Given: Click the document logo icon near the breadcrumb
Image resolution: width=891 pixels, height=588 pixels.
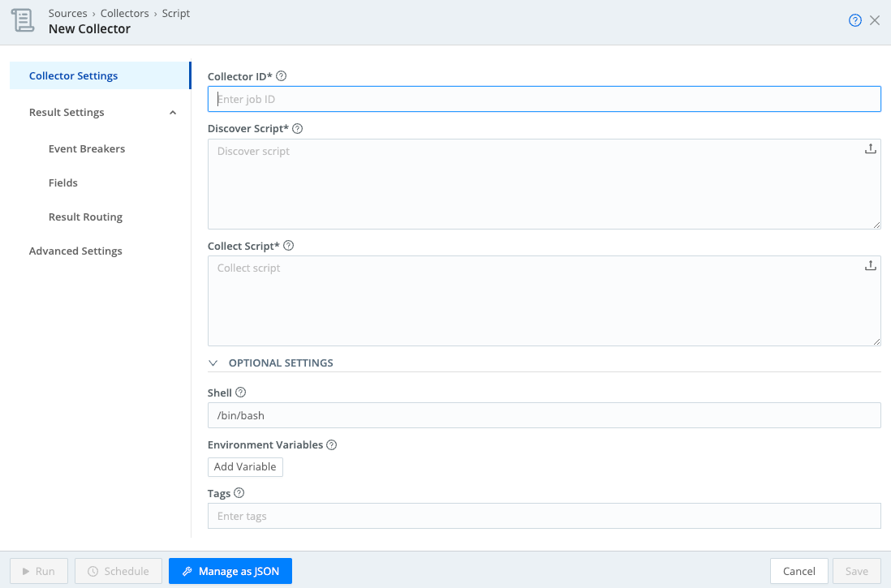Looking at the screenshot, I should click(22, 20).
